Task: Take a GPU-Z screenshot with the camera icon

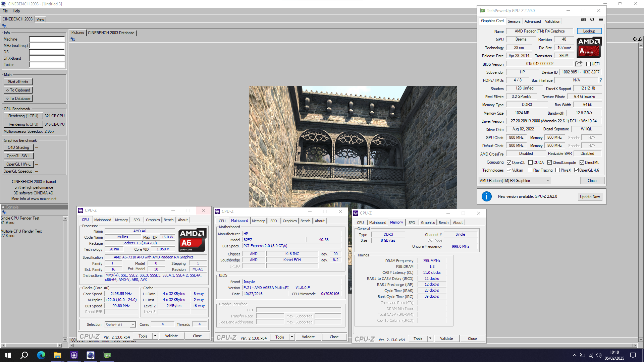Action: pos(584,20)
